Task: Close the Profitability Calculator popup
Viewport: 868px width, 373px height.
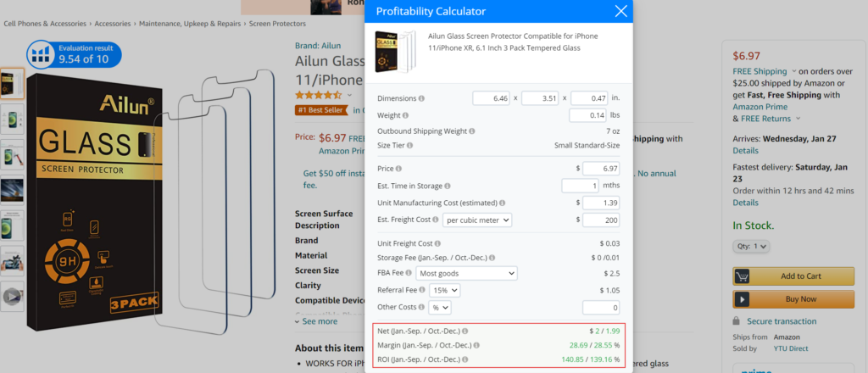Action: [x=621, y=12]
